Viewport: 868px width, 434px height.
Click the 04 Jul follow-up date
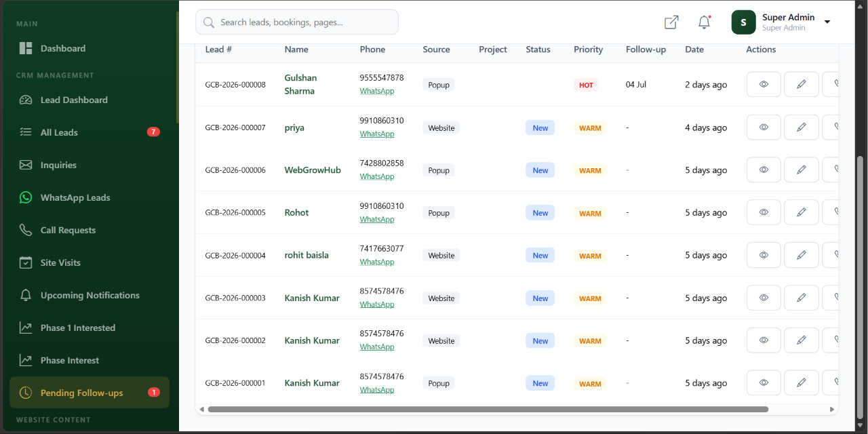[x=636, y=85]
